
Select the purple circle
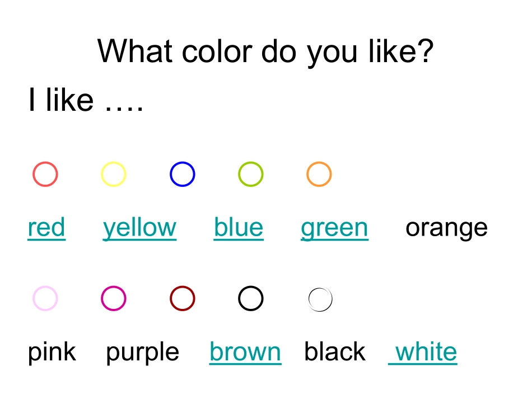tap(114, 298)
